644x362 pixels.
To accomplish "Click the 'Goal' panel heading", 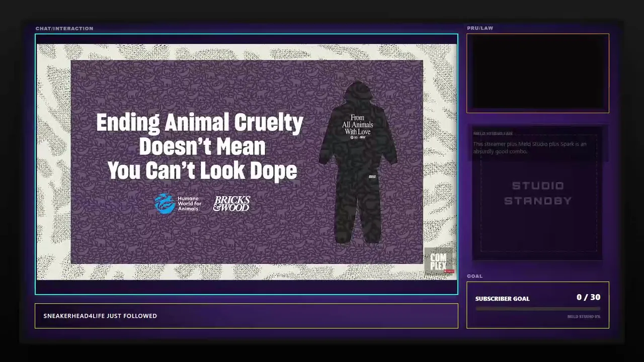I will click(x=474, y=276).
